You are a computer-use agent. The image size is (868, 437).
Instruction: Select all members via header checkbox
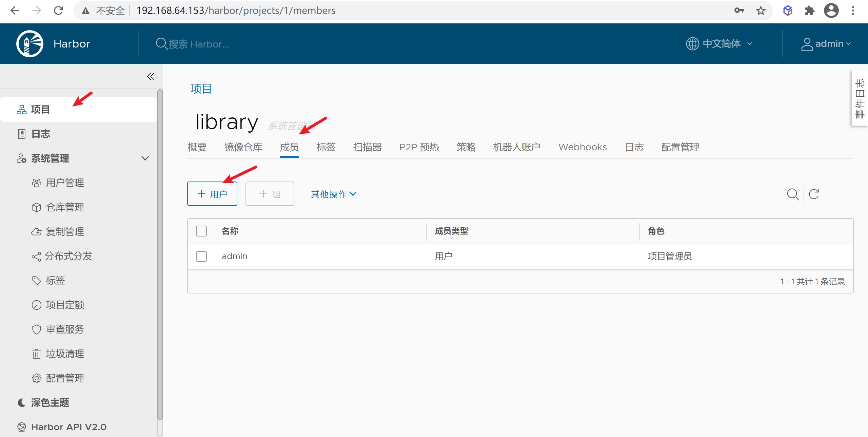click(201, 231)
